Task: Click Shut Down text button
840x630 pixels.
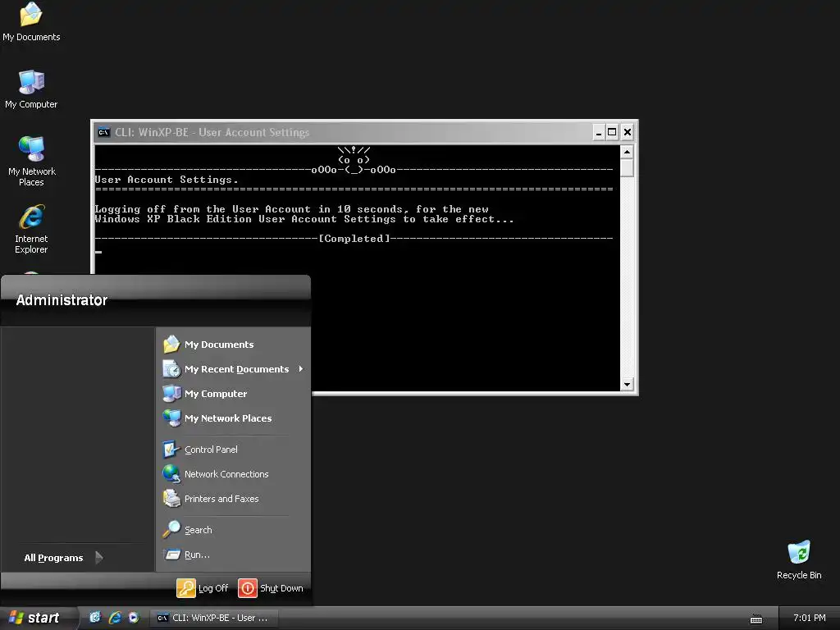Action: pos(281,588)
